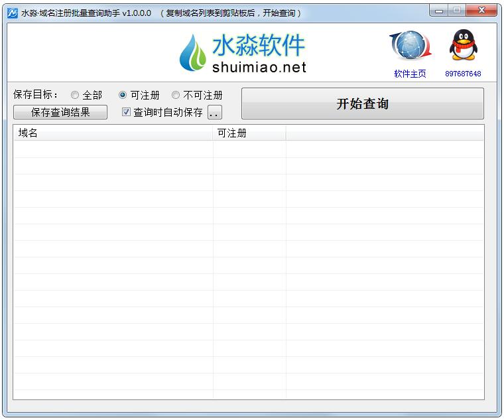Screen dimensions: 504x420
Task: Click the app icon in title bar
Action: point(12,13)
